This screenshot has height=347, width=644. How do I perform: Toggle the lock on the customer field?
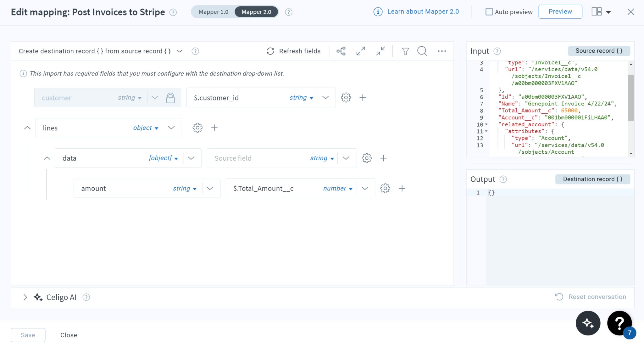171,98
